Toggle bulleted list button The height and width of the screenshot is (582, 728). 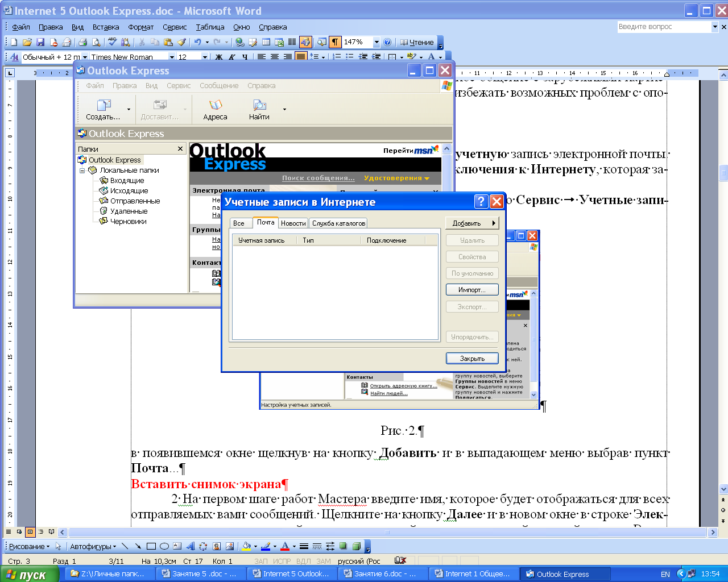pyautogui.click(x=350, y=57)
